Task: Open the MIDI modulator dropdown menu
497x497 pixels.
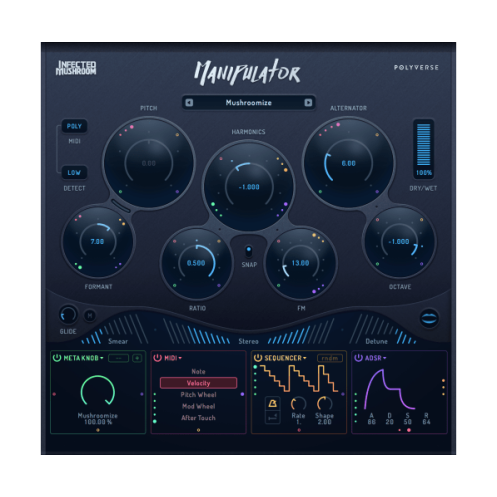Action: coord(173,358)
